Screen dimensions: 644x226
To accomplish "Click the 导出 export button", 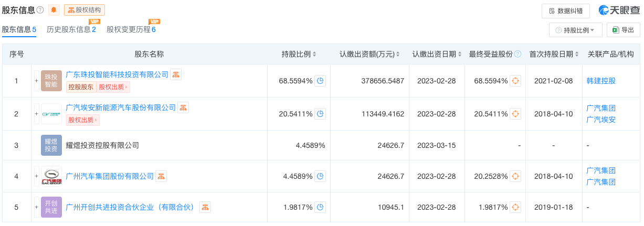I will point(624,30).
